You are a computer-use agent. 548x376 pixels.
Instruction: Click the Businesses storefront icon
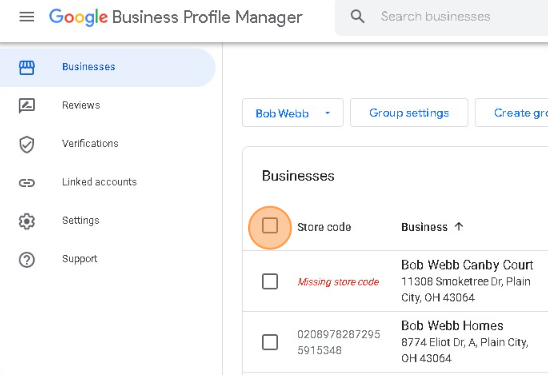click(27, 67)
